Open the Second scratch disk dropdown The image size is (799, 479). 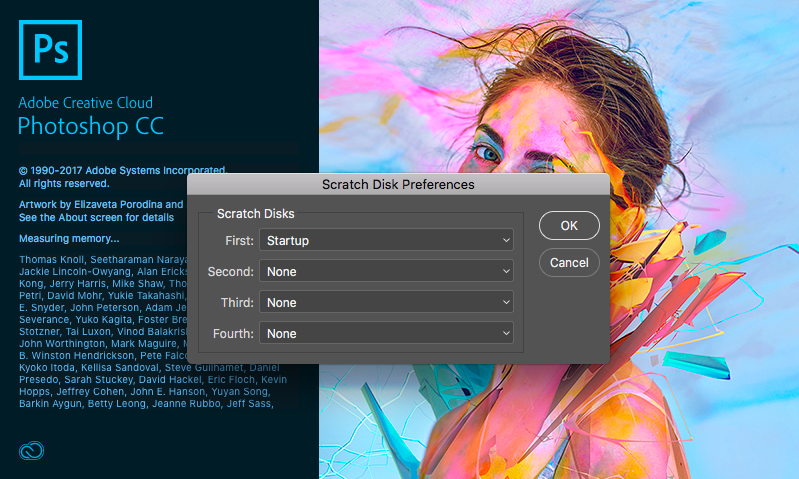tap(386, 271)
